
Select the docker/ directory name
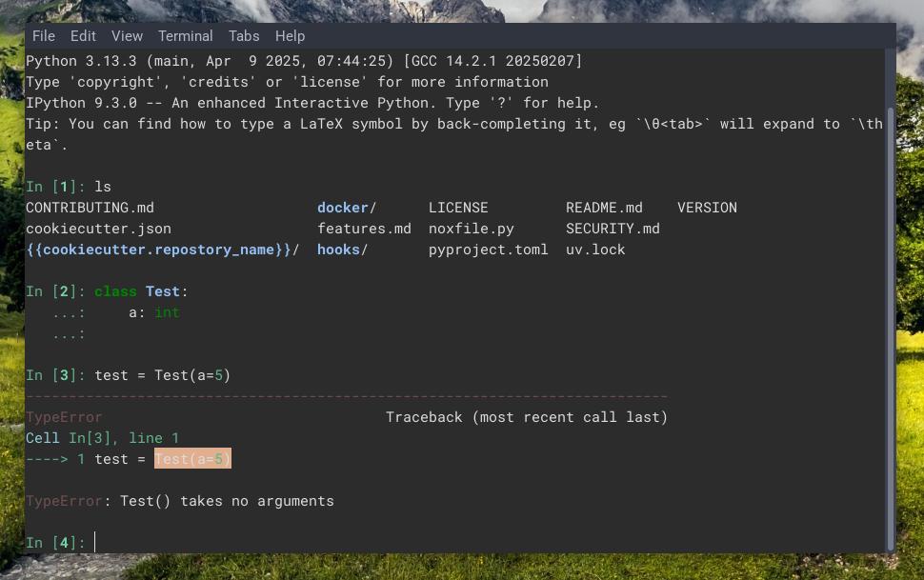(343, 207)
